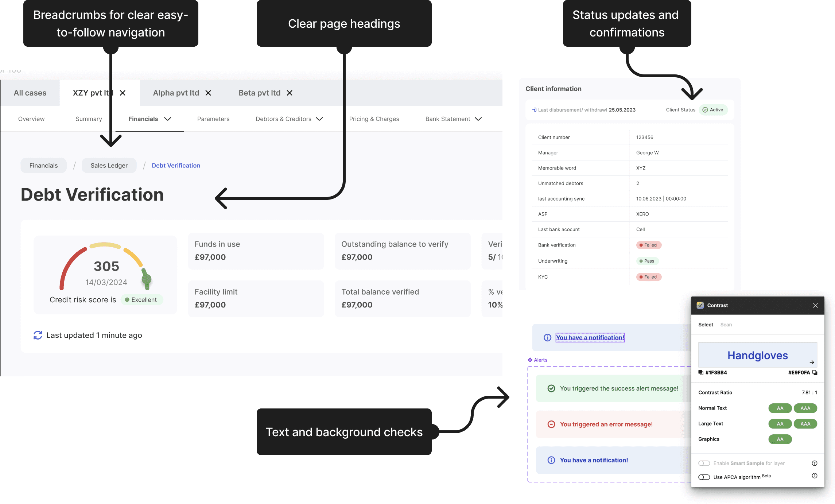Open the Debtors & Creditors dropdown
835x504 pixels.
[319, 119]
